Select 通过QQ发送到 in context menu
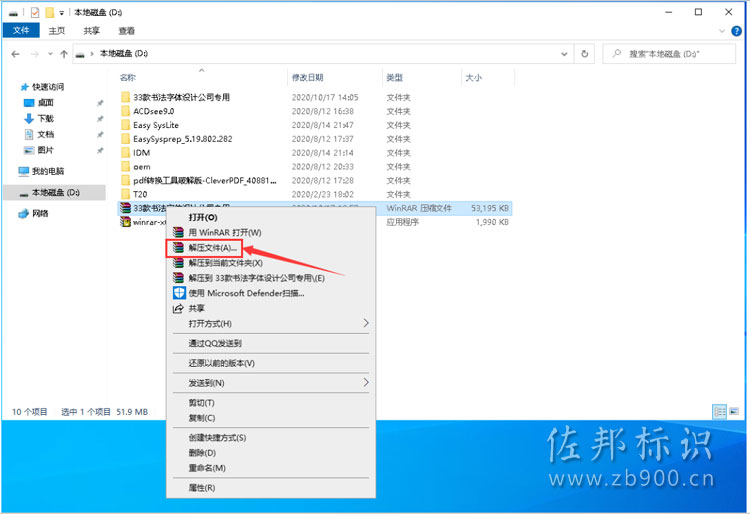750x514 pixels. (271, 343)
